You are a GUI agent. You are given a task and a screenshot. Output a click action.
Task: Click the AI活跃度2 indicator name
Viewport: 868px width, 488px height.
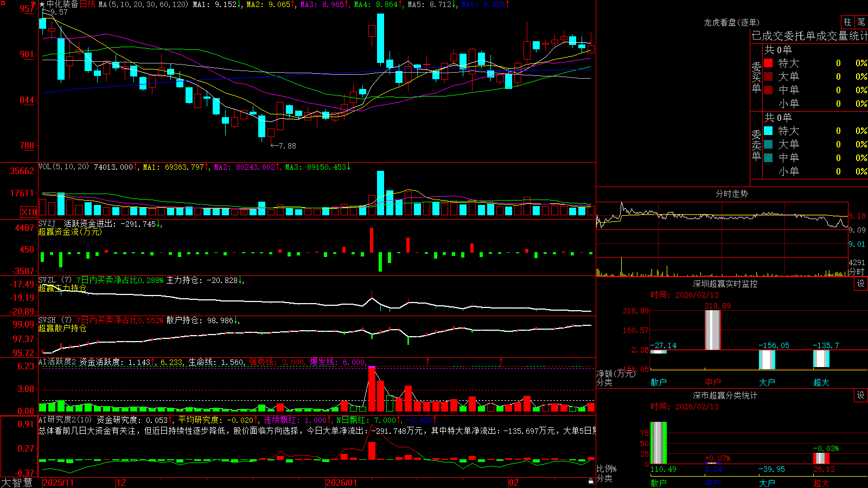pos(58,362)
